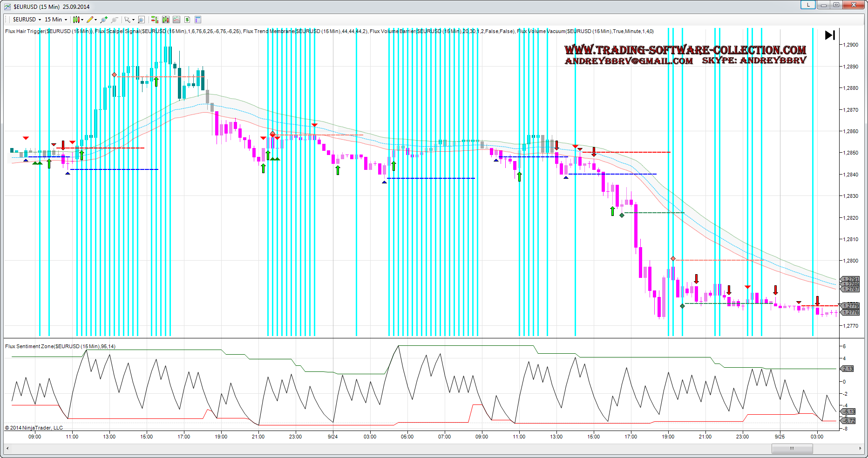Open the Strategies dollar sign icon
Image resolution: width=868 pixels, height=458 pixels.
187,20
